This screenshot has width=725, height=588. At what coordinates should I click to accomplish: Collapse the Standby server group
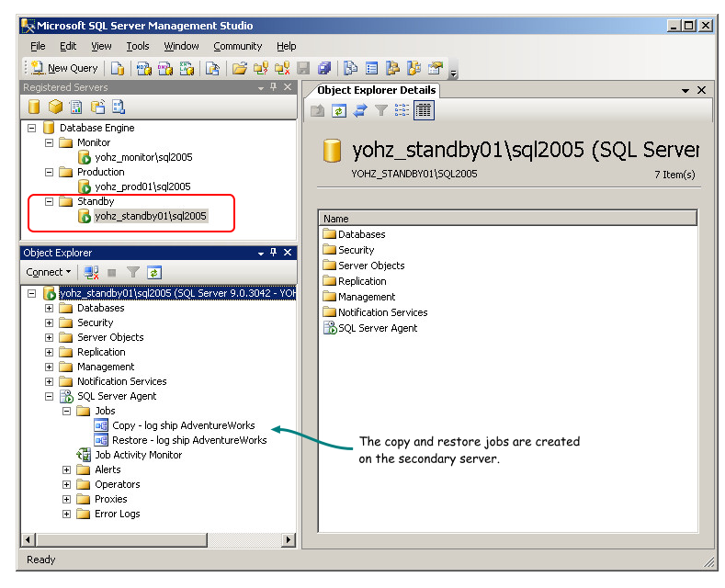(49, 201)
